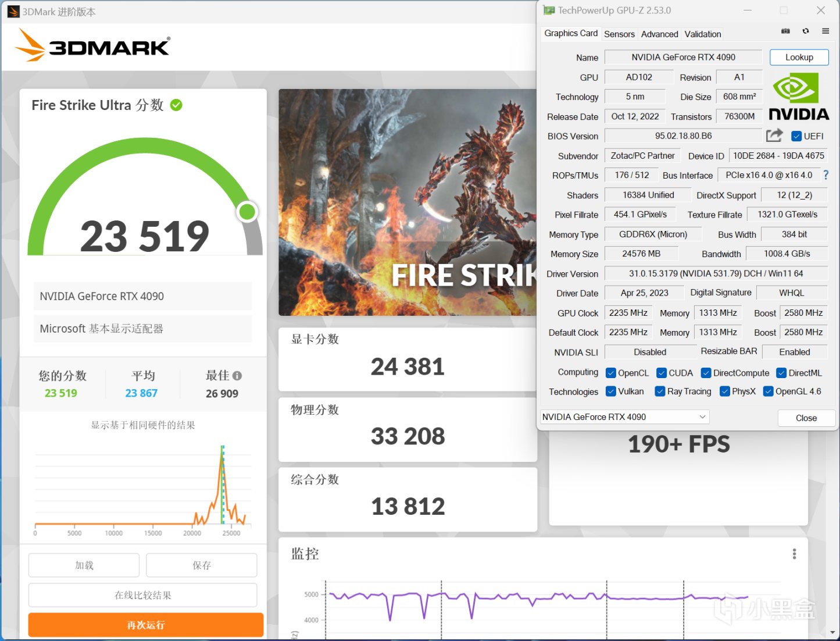Open the Advanced tab in GPU-Z
840x641 pixels.
(x=659, y=34)
